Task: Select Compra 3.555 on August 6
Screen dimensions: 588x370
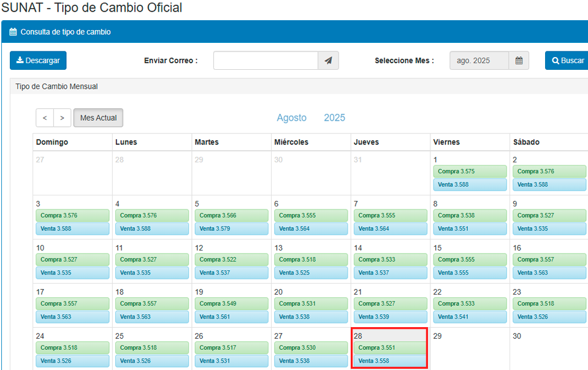Action: pyautogui.click(x=311, y=216)
